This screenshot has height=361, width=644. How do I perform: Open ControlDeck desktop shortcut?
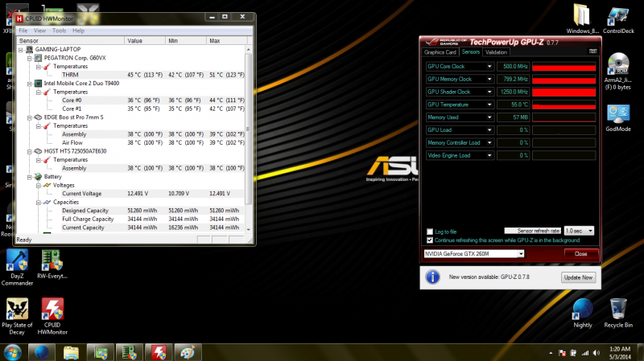[618, 18]
